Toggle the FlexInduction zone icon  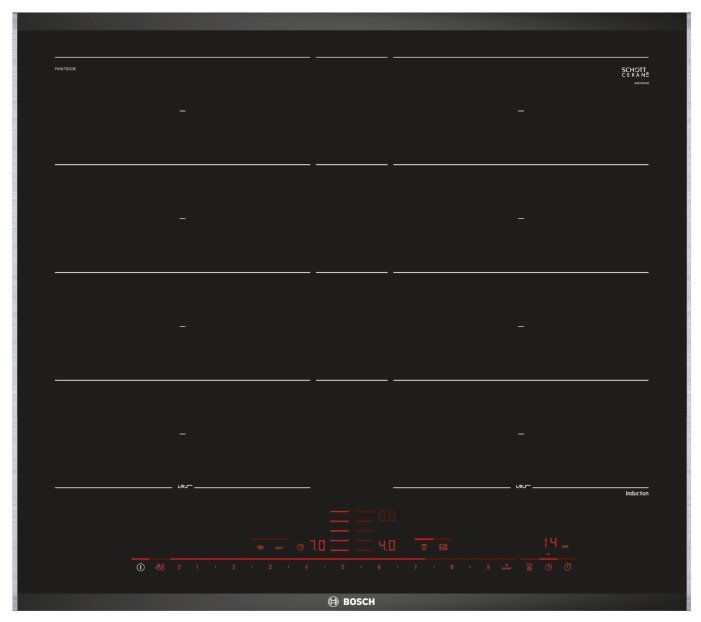[424, 547]
